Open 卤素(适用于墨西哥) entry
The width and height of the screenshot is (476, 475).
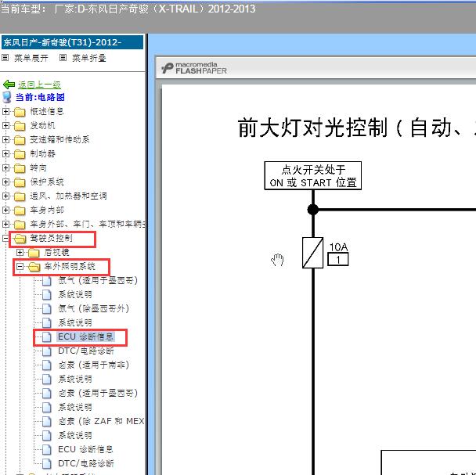[x=98, y=393]
